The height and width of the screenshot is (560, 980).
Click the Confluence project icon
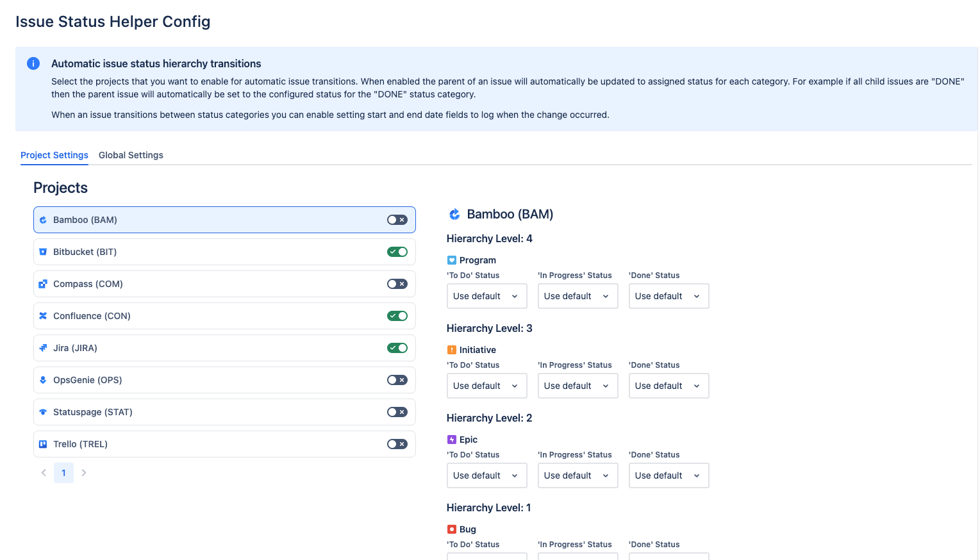(x=43, y=316)
